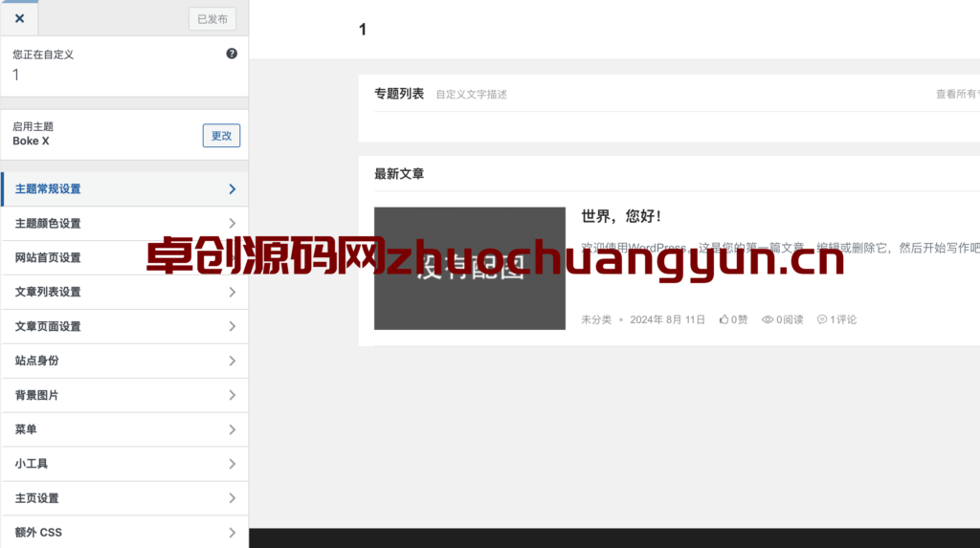Select the 背景图片 label

[x=37, y=395]
